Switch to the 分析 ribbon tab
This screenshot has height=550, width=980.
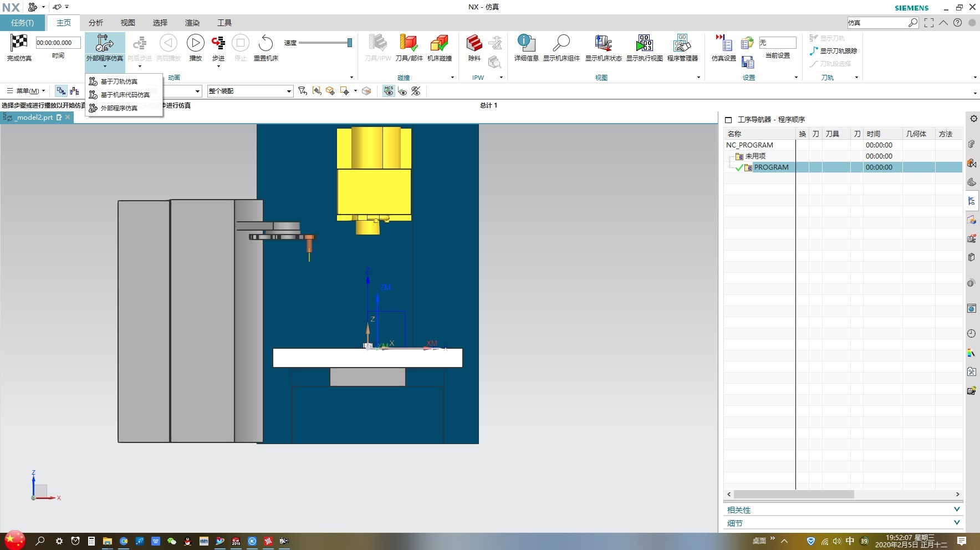(96, 23)
